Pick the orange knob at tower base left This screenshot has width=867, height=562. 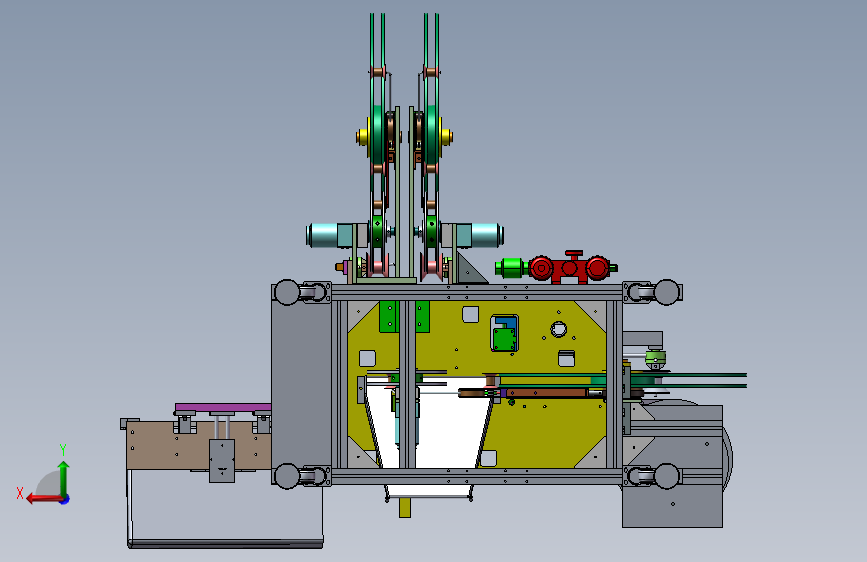340,267
